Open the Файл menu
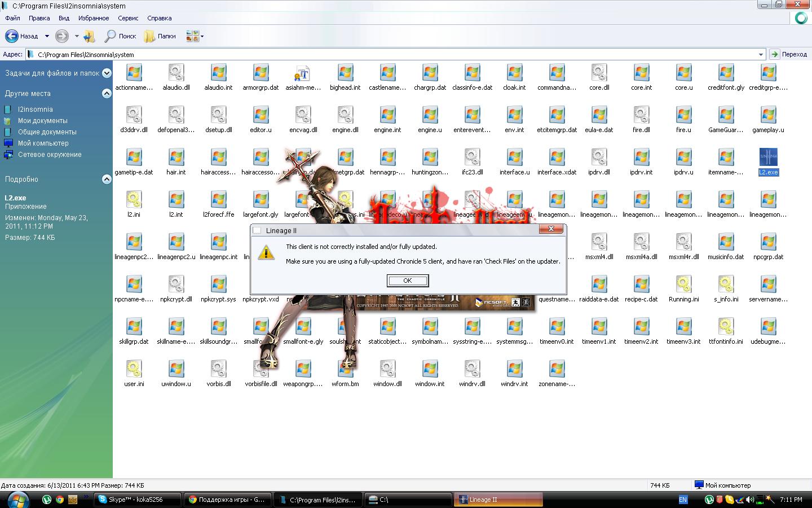812x508 pixels. [12, 18]
